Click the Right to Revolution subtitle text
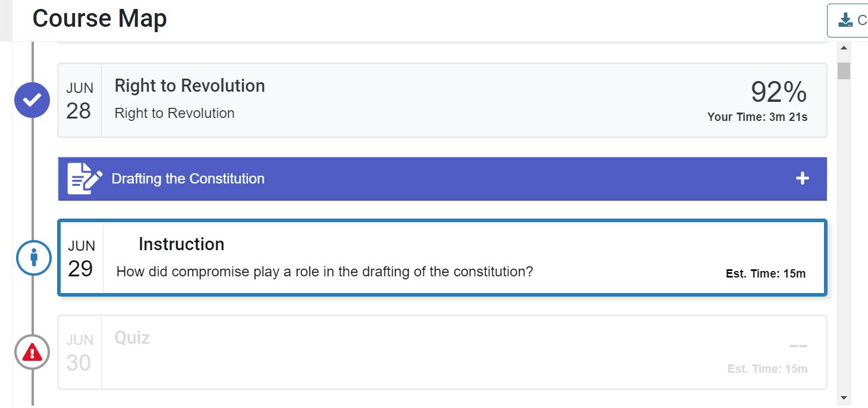The image size is (868, 408). pyautogui.click(x=174, y=113)
